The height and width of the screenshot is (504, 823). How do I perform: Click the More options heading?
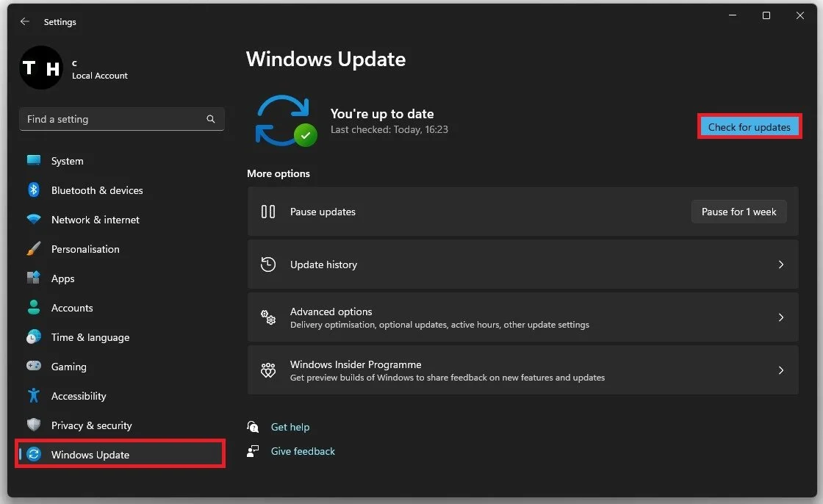(x=278, y=173)
